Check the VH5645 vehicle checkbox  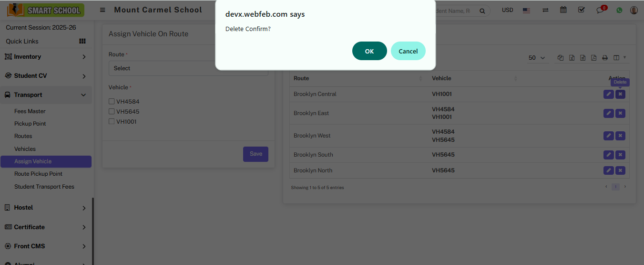coord(112,111)
